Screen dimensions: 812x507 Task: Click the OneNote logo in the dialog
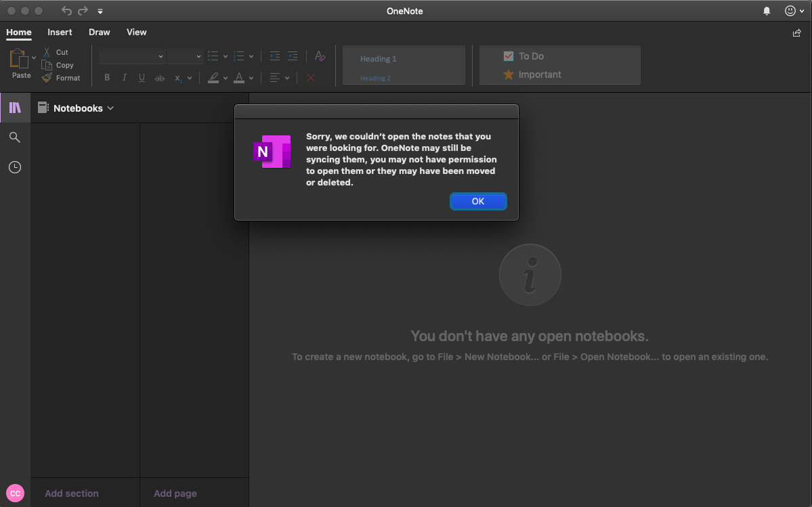272,151
